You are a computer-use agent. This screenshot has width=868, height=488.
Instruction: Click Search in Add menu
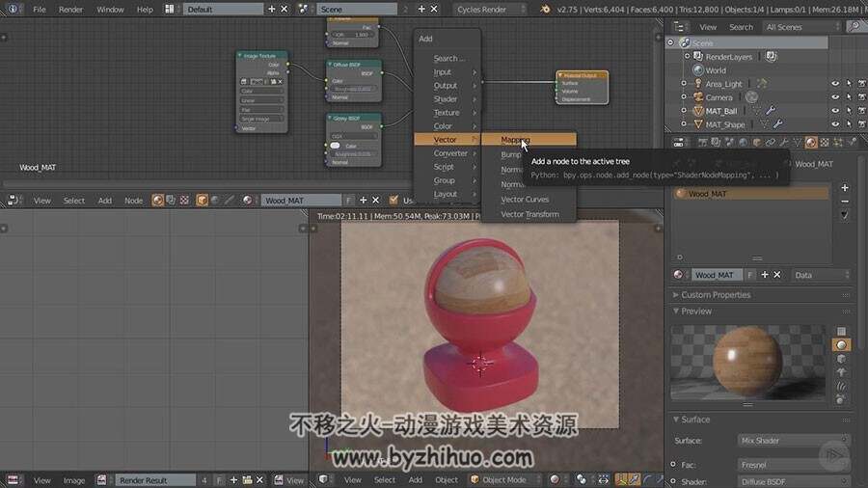[x=448, y=58]
